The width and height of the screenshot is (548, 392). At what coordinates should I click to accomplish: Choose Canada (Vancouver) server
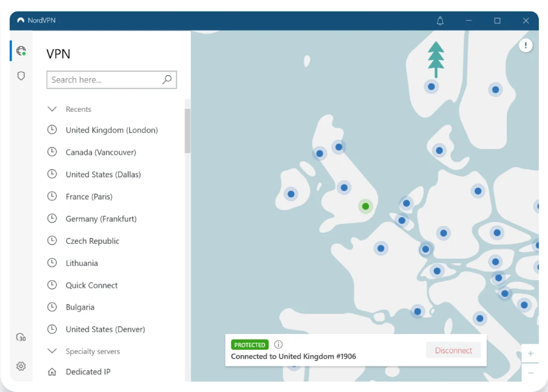(100, 152)
